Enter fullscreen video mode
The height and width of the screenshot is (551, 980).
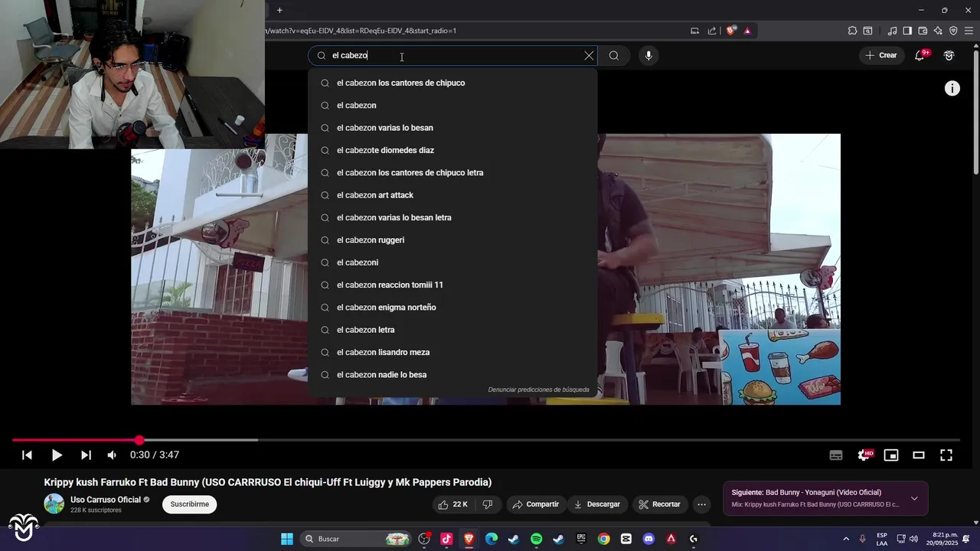(x=946, y=455)
